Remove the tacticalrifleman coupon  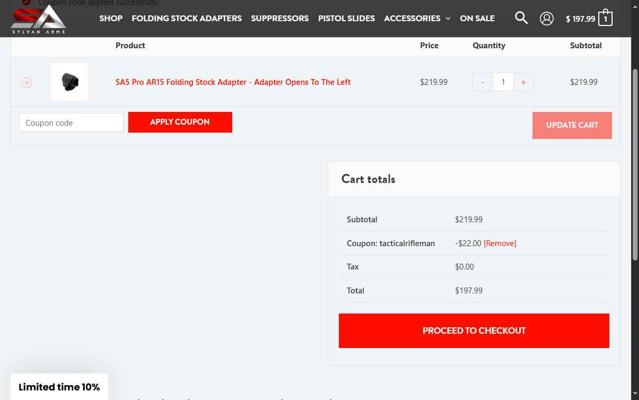(x=500, y=244)
